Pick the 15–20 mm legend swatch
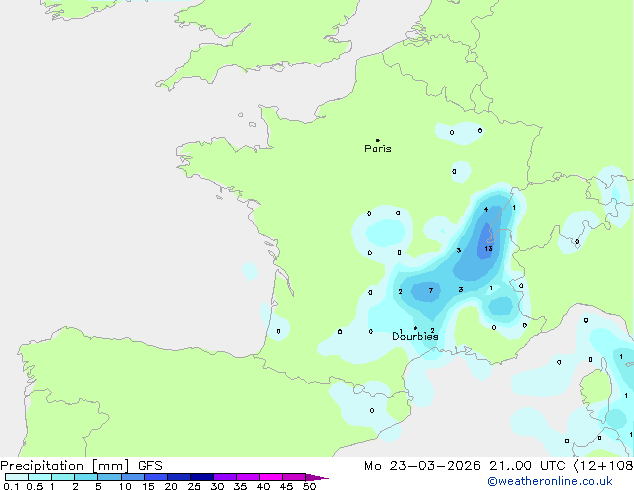Screen dimensions: 634x490 (156, 477)
